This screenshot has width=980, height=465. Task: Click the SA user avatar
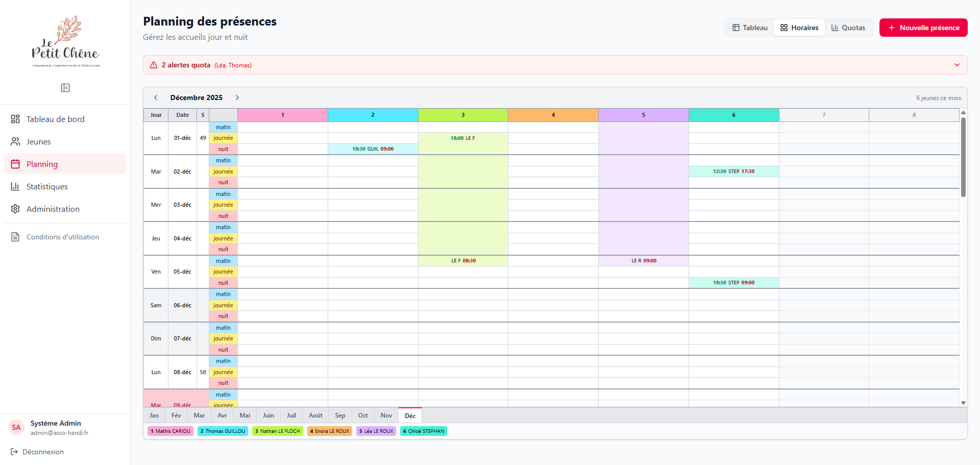click(16, 427)
